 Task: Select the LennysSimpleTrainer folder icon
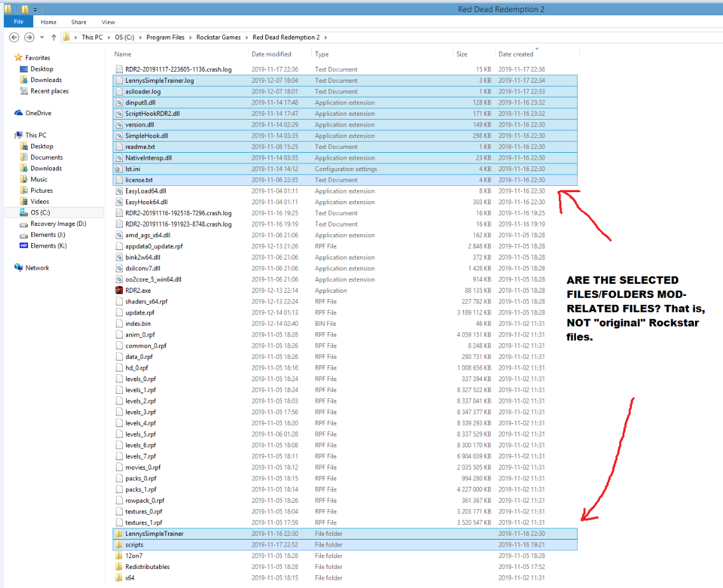coord(119,533)
